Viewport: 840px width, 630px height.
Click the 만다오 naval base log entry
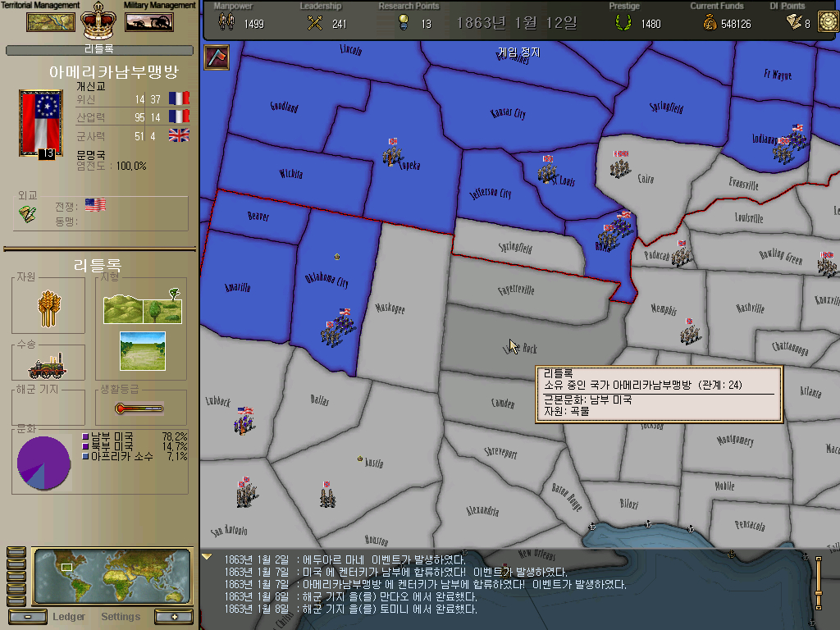[350, 596]
